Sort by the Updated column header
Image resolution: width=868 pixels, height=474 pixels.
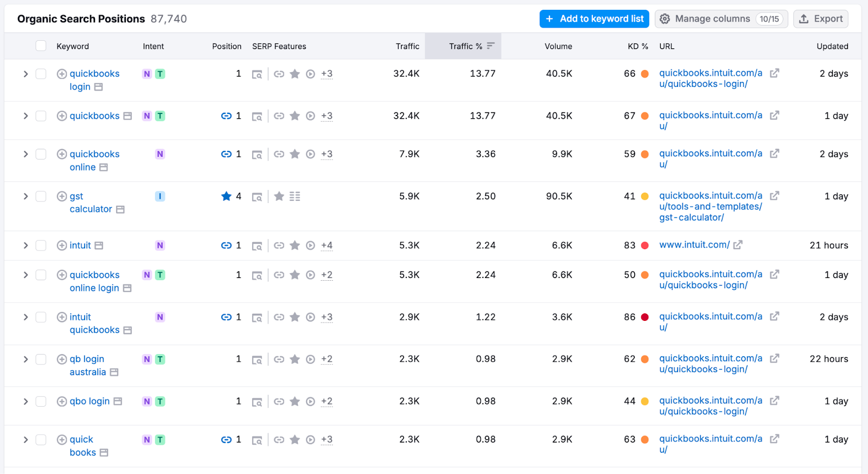pyautogui.click(x=832, y=46)
